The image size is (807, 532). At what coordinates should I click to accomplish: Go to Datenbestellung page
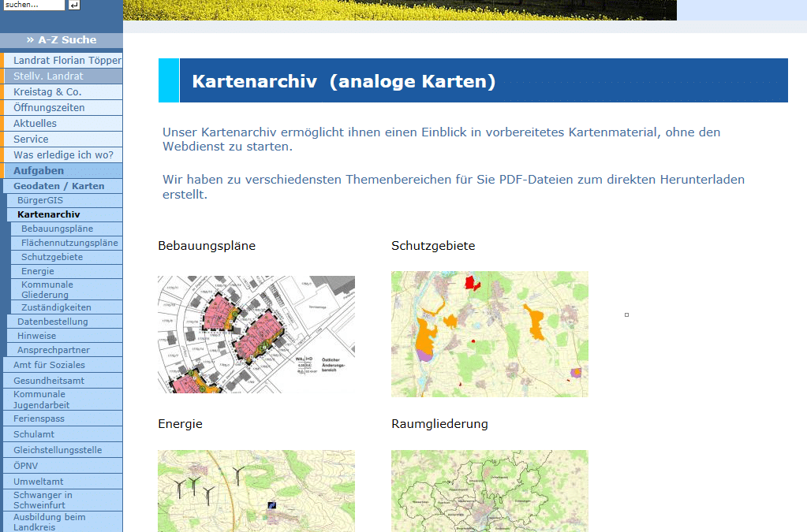(65, 322)
